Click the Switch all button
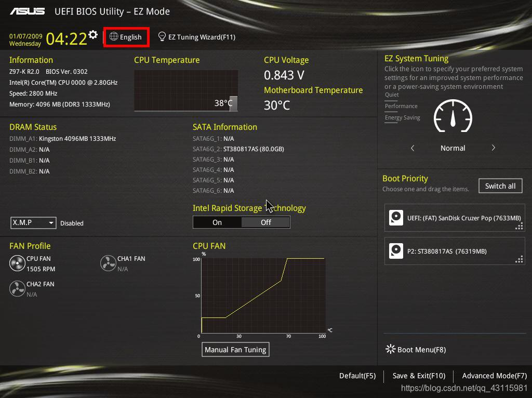Viewport: 532px width, 398px height. [x=500, y=186]
